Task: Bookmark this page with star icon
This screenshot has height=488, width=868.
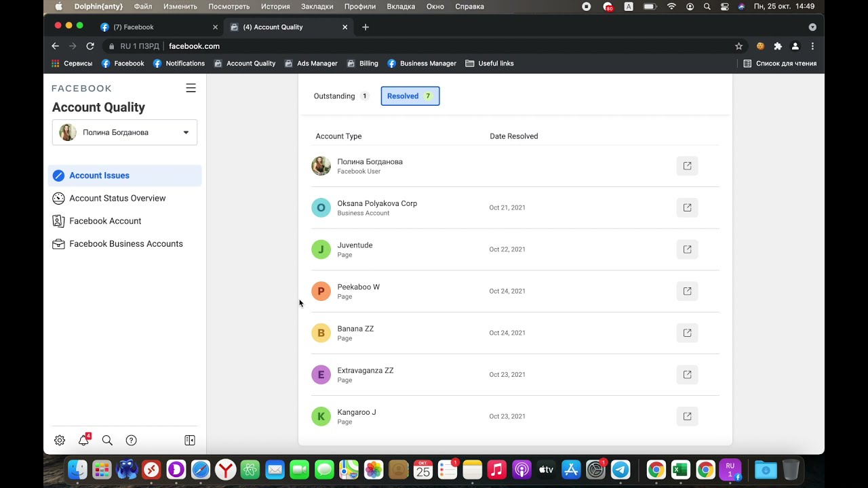Action: pyautogui.click(x=738, y=46)
